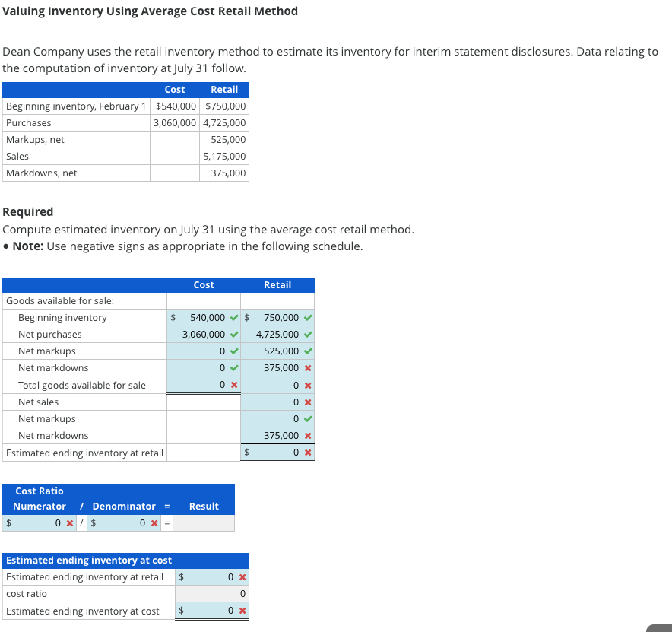This screenshot has height=632, width=672.
Task: Click the blue Retail column header
Action: (x=277, y=284)
